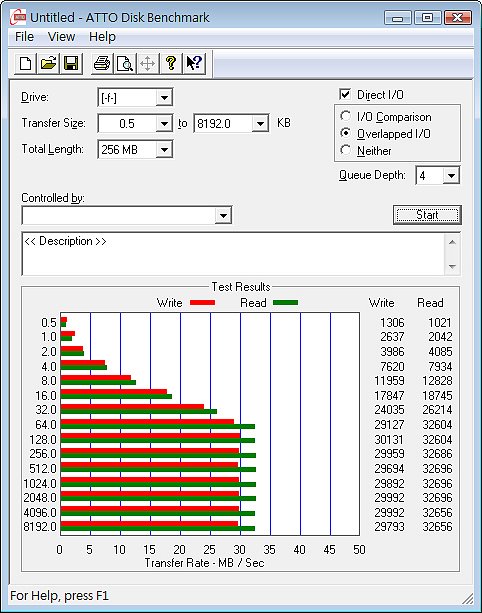This screenshot has width=482, height=613.
Task: Open the File menu
Action: [x=24, y=37]
